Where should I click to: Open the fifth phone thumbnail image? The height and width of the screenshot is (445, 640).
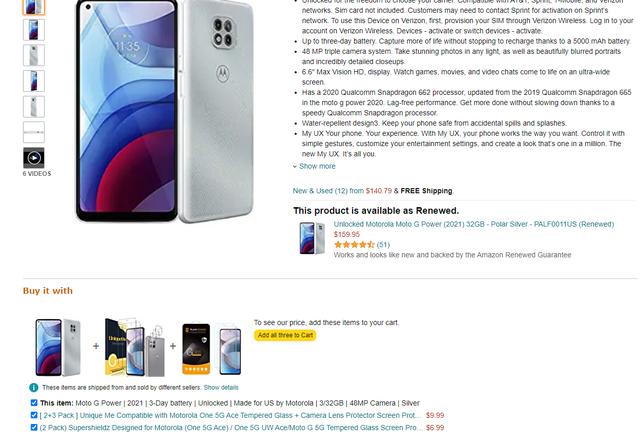34,107
